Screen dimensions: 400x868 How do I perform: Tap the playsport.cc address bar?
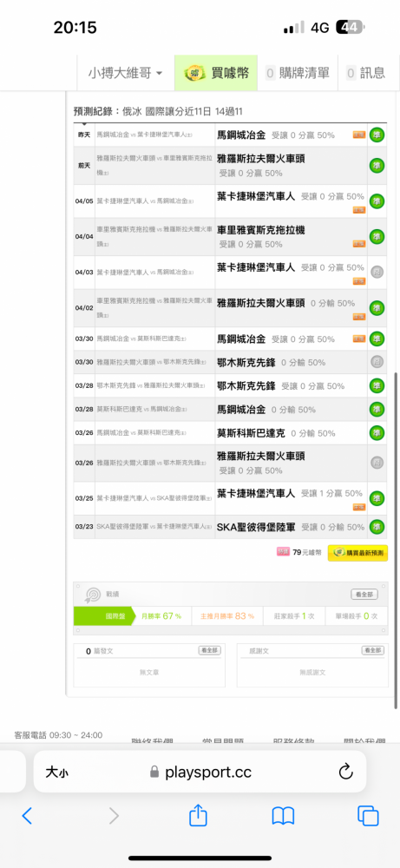pyautogui.click(x=200, y=772)
